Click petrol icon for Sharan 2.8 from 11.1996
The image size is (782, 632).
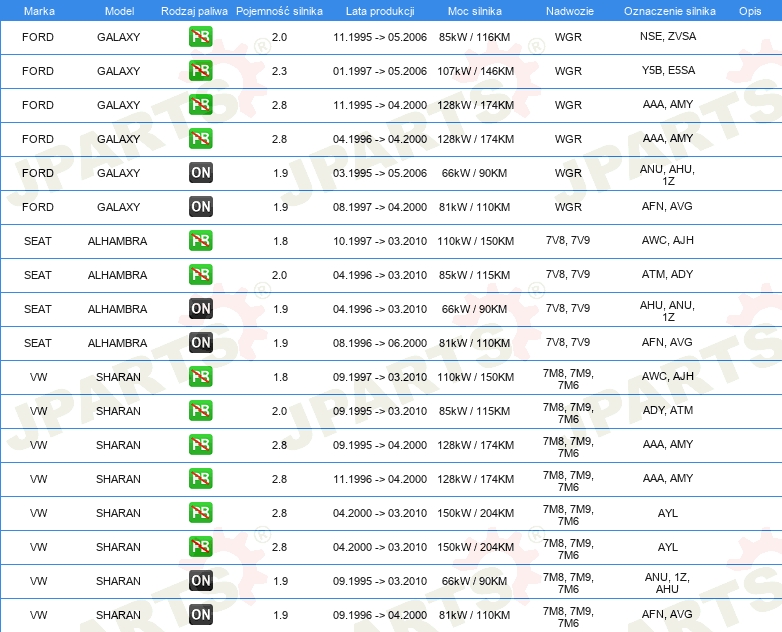pyautogui.click(x=200, y=478)
